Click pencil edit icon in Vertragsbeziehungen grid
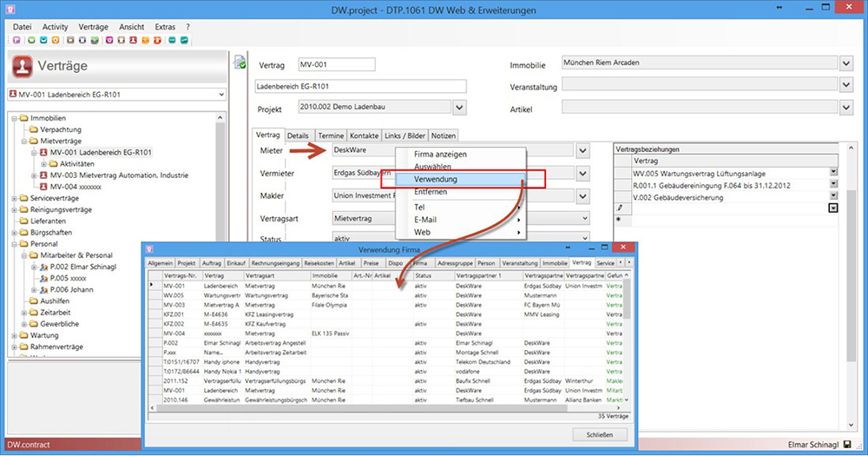868x456 pixels. 619,208
